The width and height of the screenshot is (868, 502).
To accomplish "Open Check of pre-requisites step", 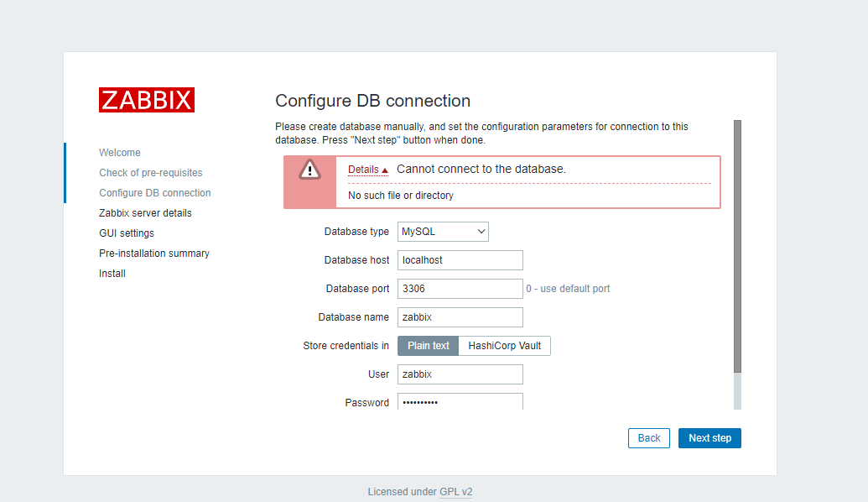I will pos(150,173).
